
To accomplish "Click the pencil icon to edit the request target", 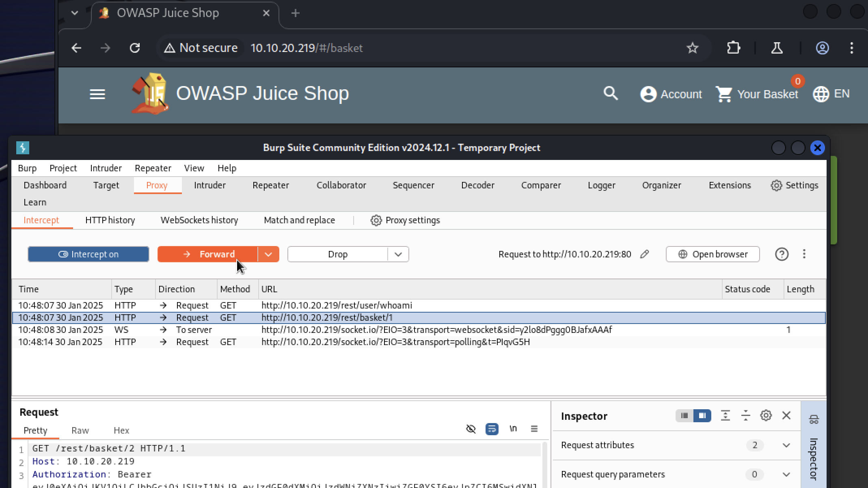I will click(644, 254).
